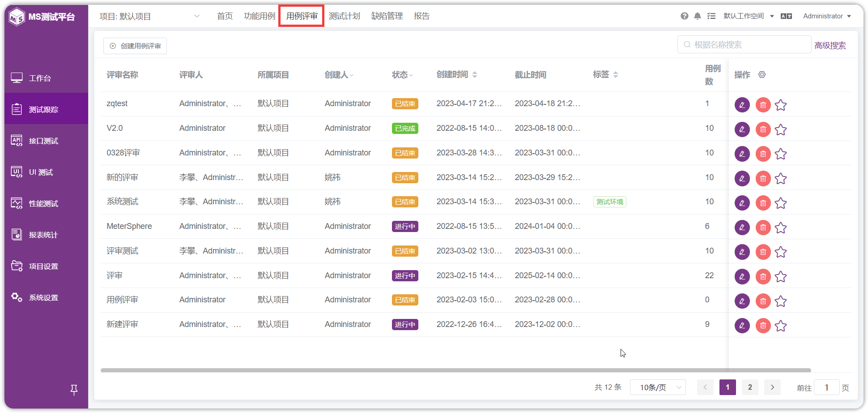Filter by 创建人 column header

(x=339, y=75)
